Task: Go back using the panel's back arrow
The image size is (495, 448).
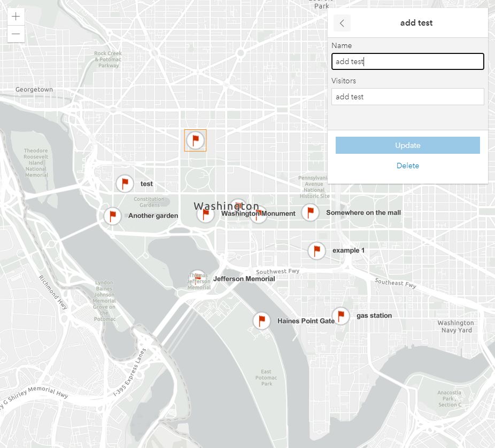Action: 342,23
